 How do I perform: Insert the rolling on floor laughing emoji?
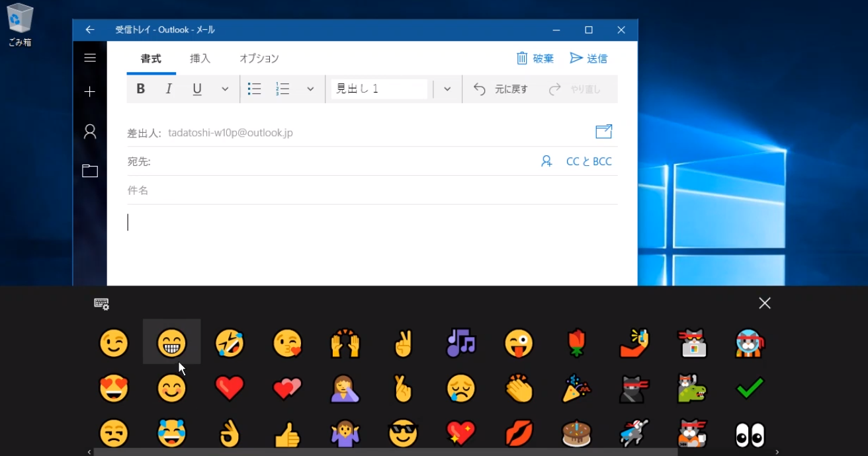point(230,343)
